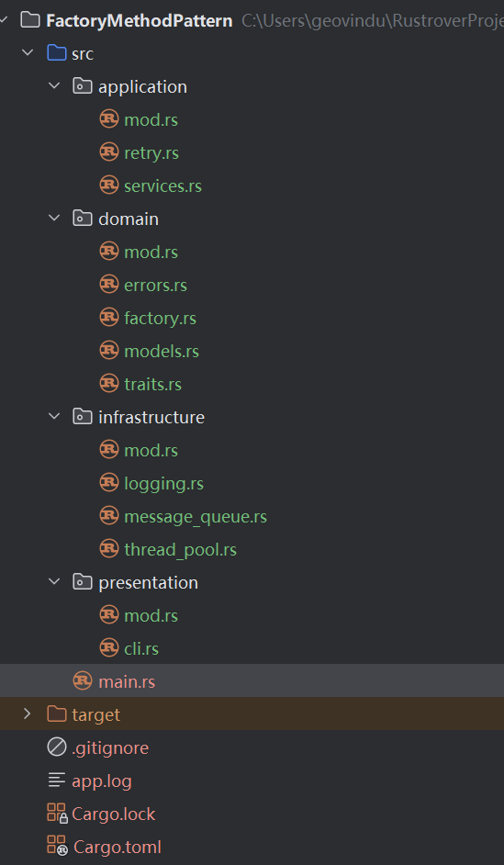Click the infrastructure module folder icon
The image size is (504, 865).
[82, 417]
